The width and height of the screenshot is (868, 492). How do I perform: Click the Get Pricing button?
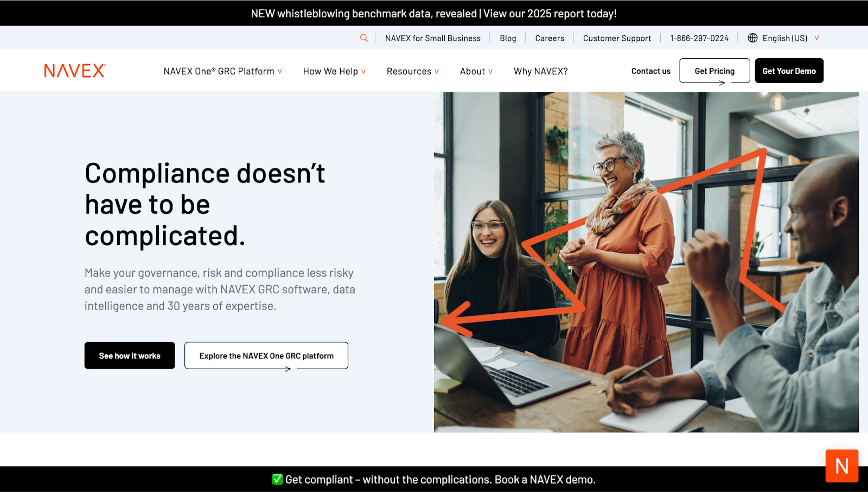point(714,71)
